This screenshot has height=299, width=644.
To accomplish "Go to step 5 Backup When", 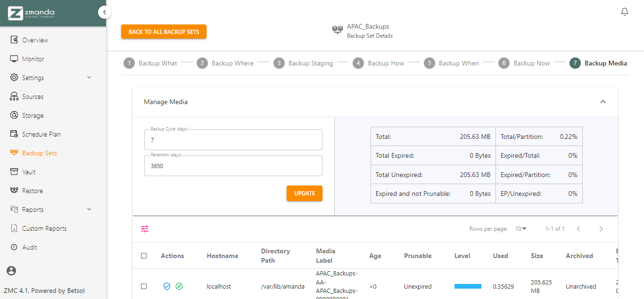I will tap(451, 63).
